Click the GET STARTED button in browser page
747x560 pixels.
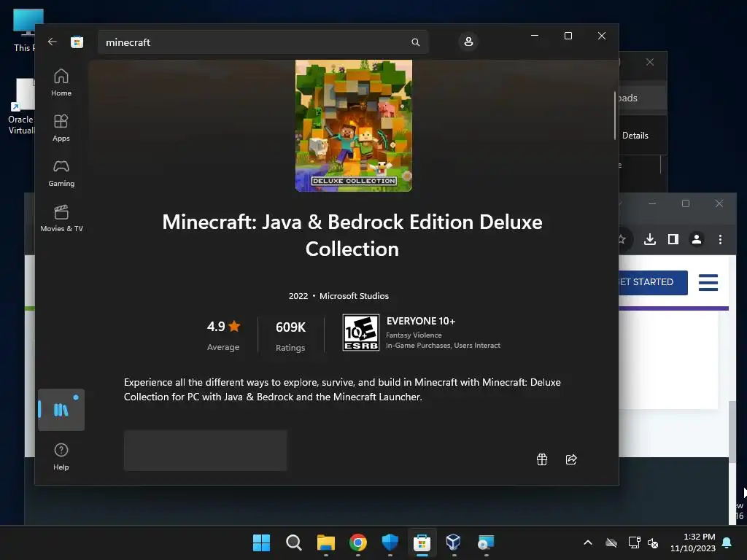tap(653, 282)
